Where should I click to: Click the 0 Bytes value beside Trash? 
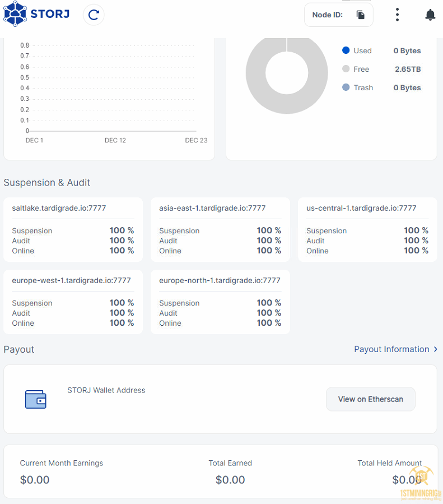407,88
